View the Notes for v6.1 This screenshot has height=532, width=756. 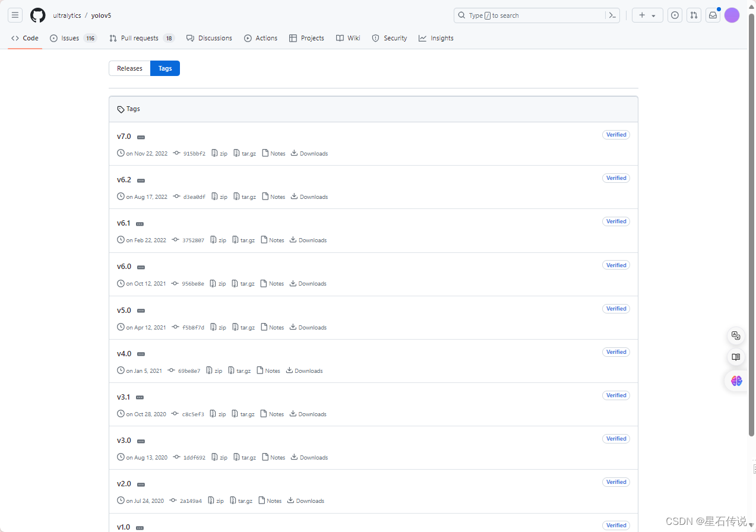click(x=273, y=240)
